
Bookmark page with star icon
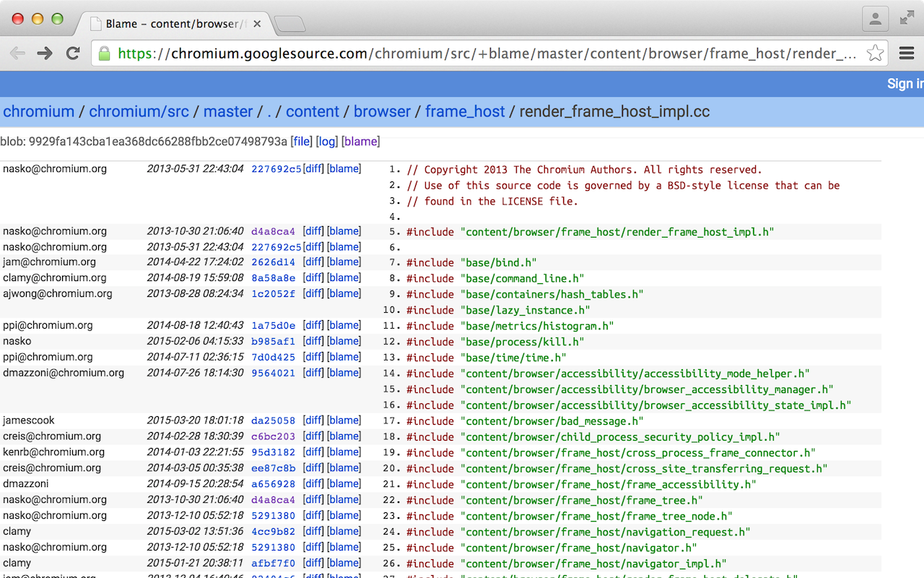click(x=875, y=53)
